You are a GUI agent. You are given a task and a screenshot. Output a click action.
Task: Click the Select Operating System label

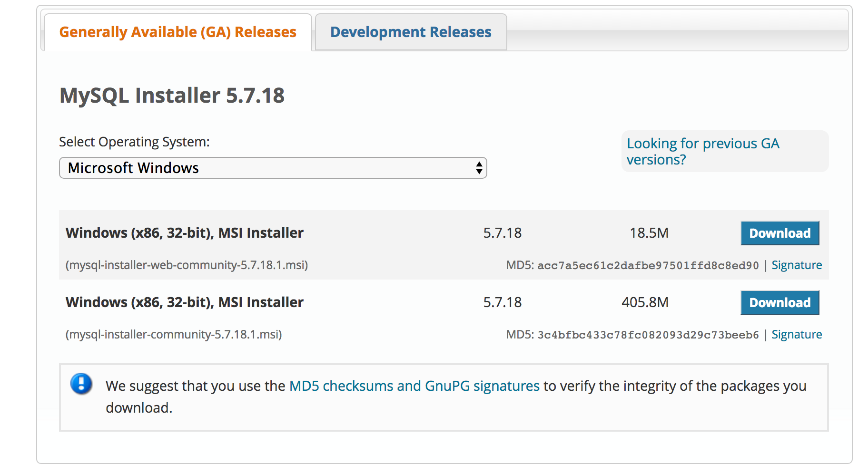(134, 142)
